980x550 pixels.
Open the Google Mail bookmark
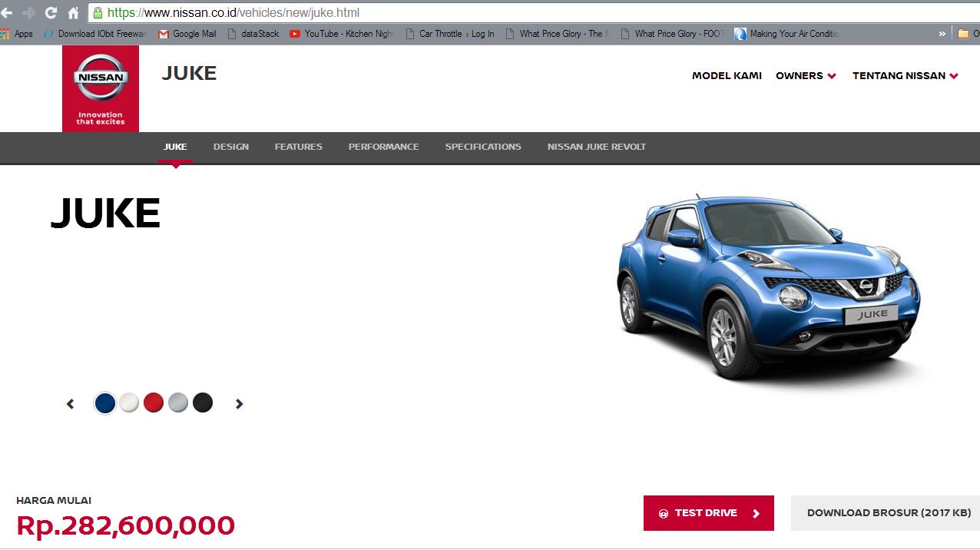(x=187, y=34)
